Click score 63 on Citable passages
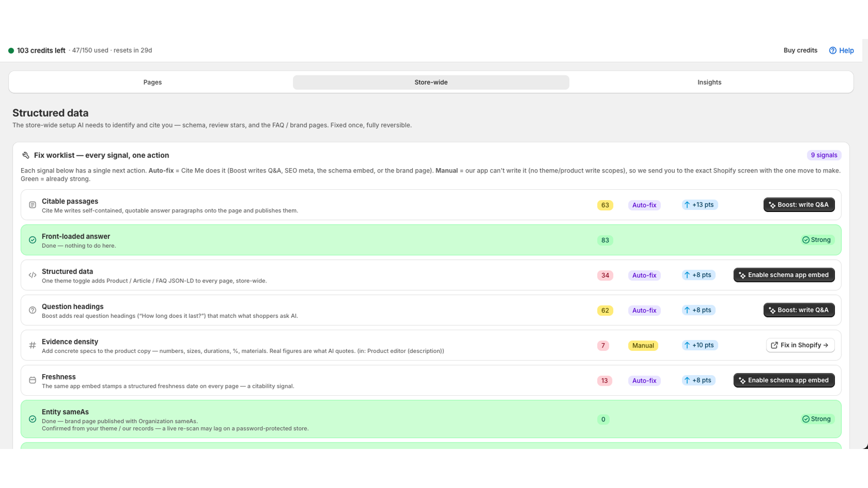This screenshot has height=488, width=868. (x=605, y=205)
